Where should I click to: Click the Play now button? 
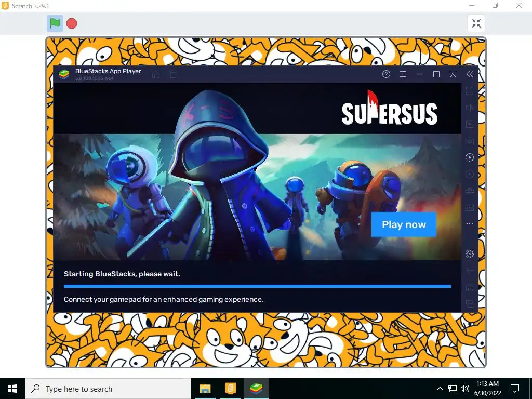click(404, 224)
